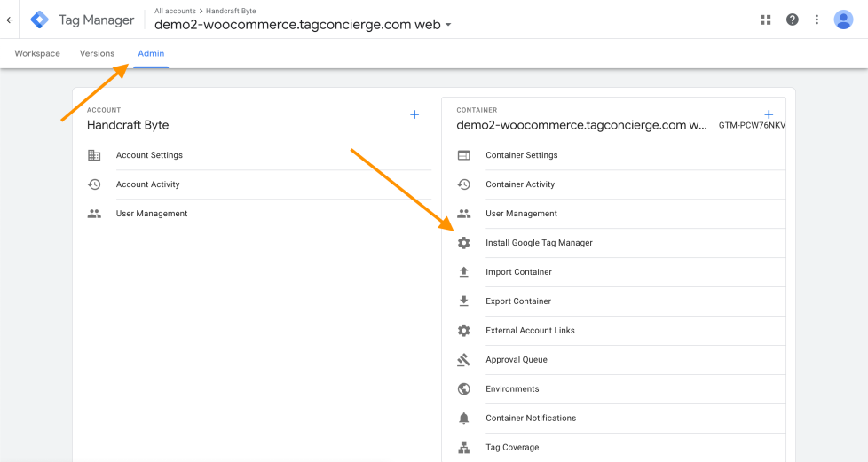Click the back arrow icon

10,20
